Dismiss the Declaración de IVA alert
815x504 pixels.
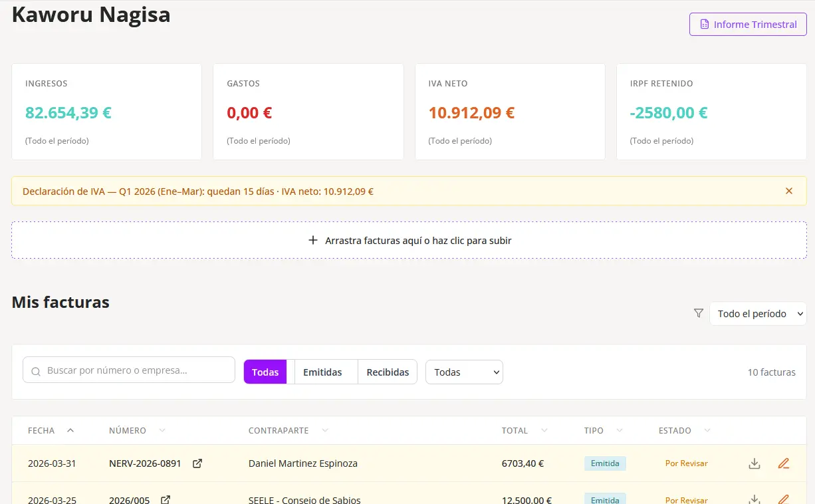(789, 191)
